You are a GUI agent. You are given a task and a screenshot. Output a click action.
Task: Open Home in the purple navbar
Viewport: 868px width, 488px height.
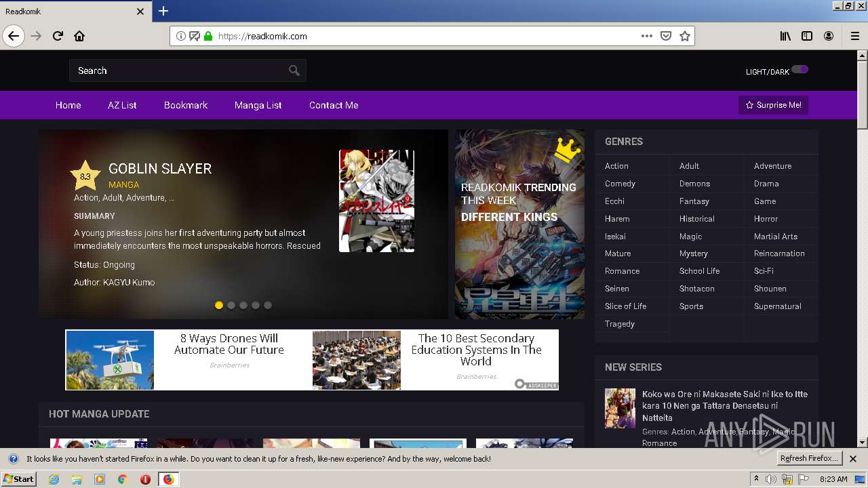coord(68,105)
